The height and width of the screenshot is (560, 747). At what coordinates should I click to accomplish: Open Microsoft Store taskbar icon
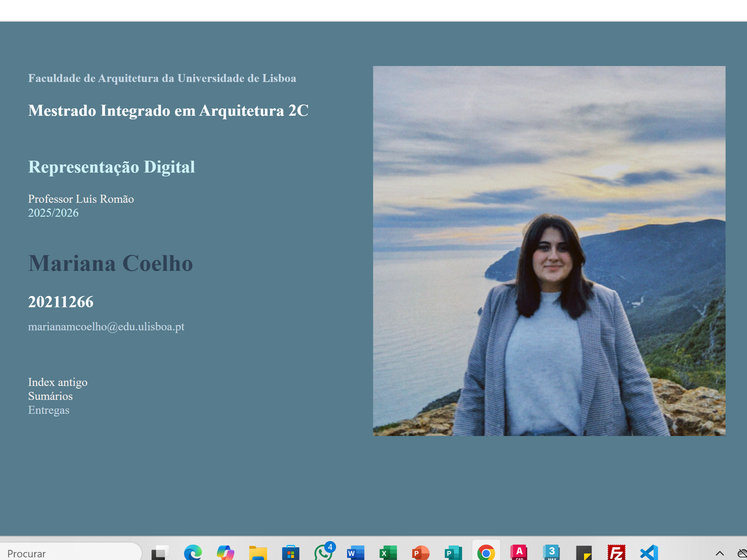click(291, 553)
